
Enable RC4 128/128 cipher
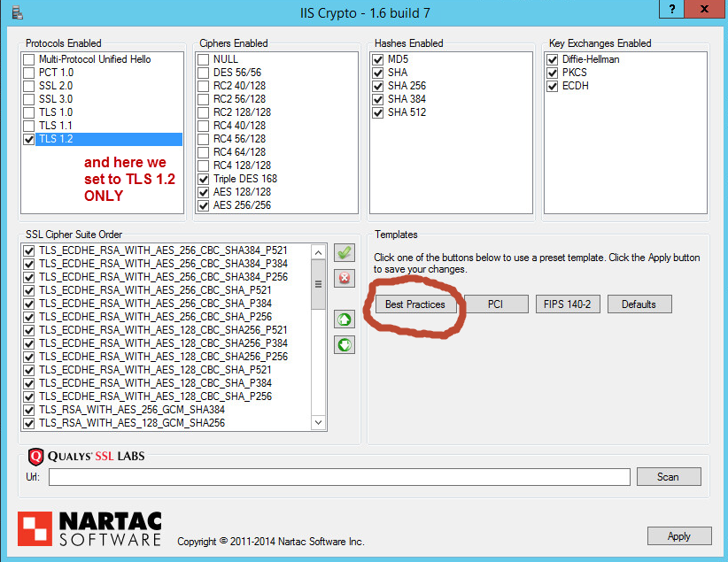pos(203,166)
